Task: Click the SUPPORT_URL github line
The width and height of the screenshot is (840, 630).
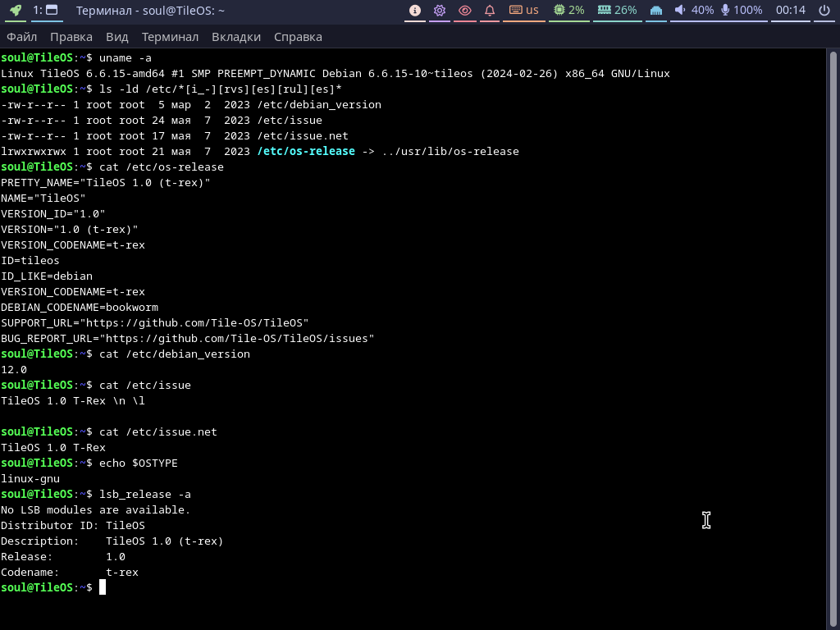Action: pyautogui.click(x=155, y=322)
